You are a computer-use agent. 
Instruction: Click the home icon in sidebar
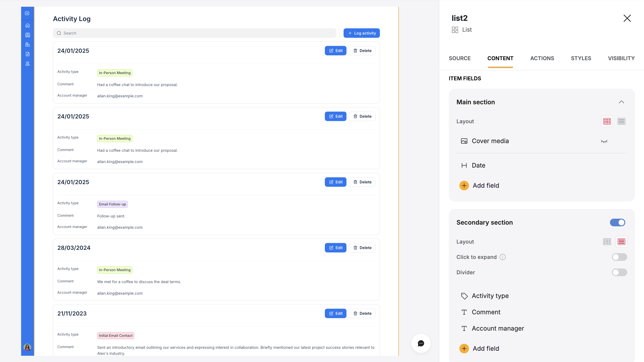28,25
